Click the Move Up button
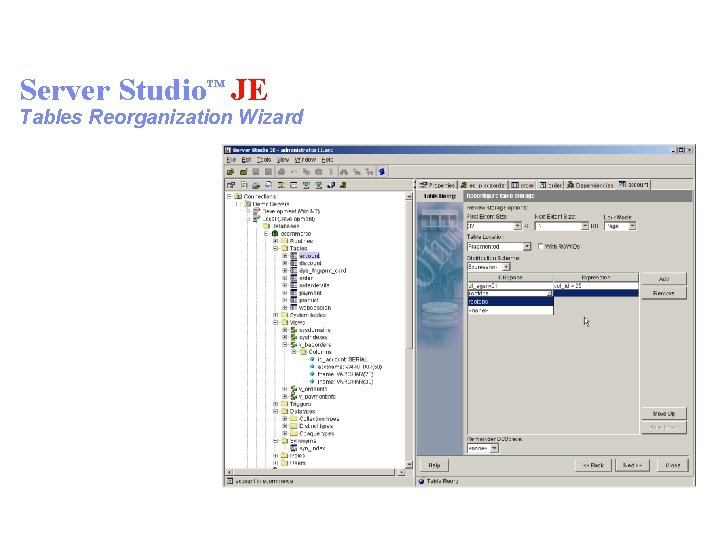Image resolution: width=720 pixels, height=540 pixels. (664, 414)
